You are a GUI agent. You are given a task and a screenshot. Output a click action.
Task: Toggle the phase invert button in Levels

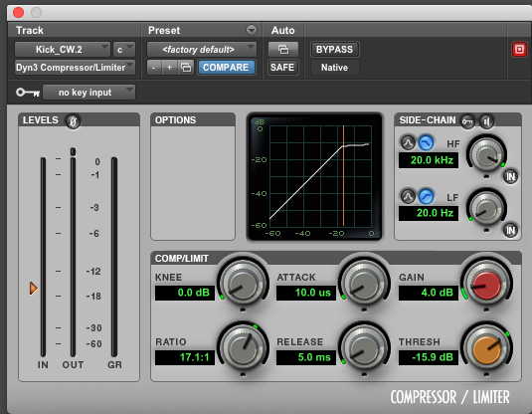[73, 121]
